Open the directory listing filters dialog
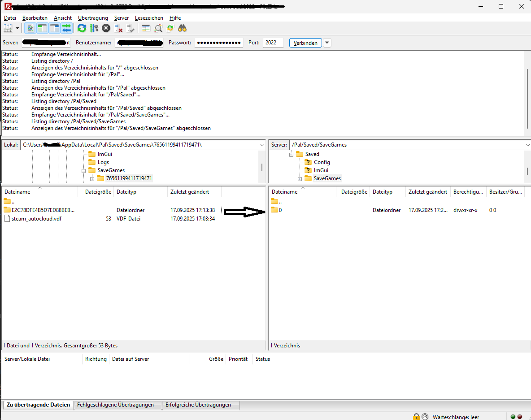The image size is (531, 420). click(x=146, y=28)
